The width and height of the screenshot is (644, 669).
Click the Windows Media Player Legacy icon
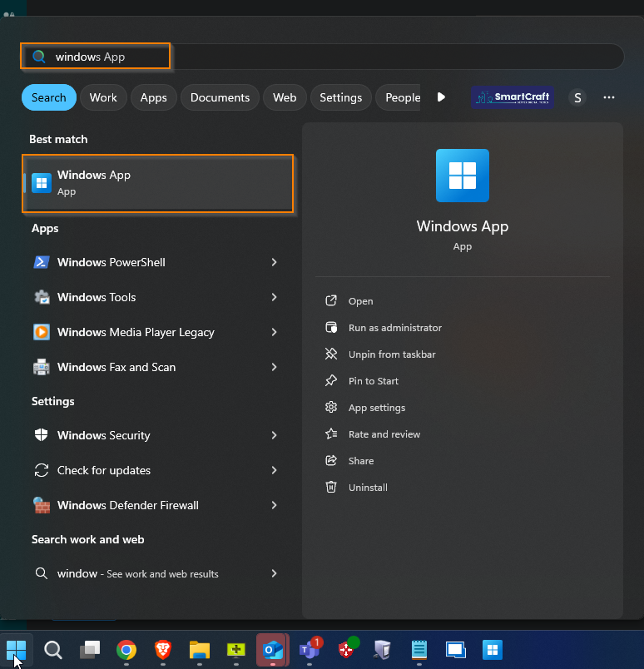42,332
